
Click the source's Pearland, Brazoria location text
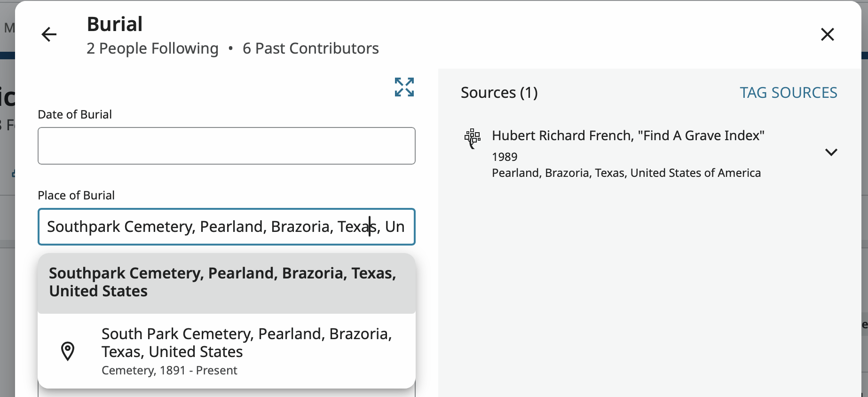(x=626, y=173)
